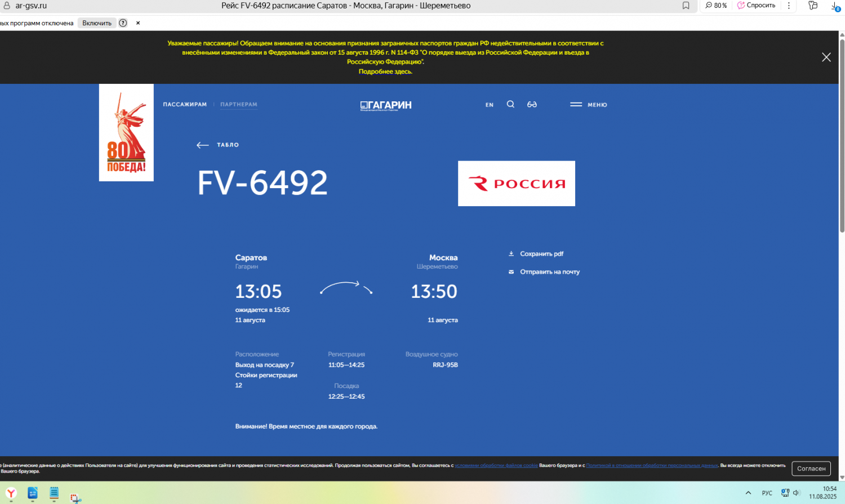This screenshot has width=845, height=504.
Task: Open the 80% zoom indicator
Action: 716,6
